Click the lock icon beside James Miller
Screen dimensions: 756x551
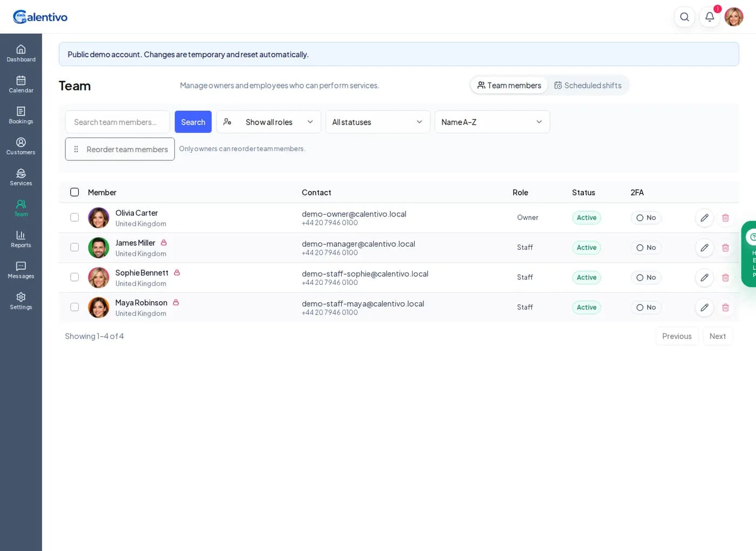(164, 243)
